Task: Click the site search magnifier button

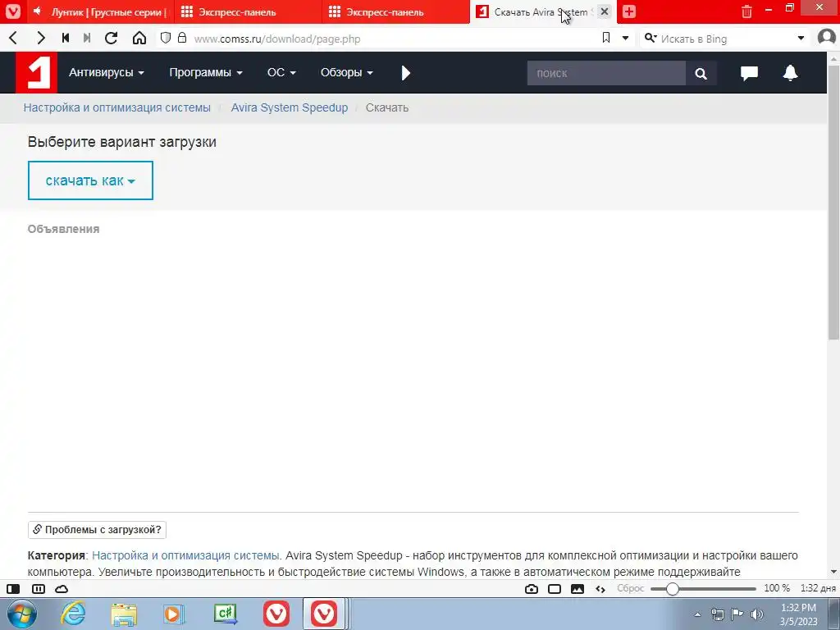Action: 701,73
